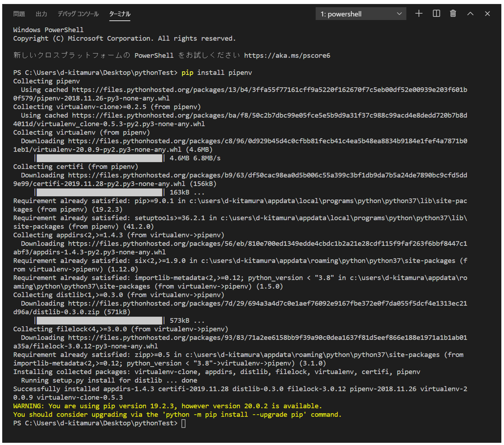Click the filelock-3.0.12 download link
Screen dimensions: 504x445
240,342
